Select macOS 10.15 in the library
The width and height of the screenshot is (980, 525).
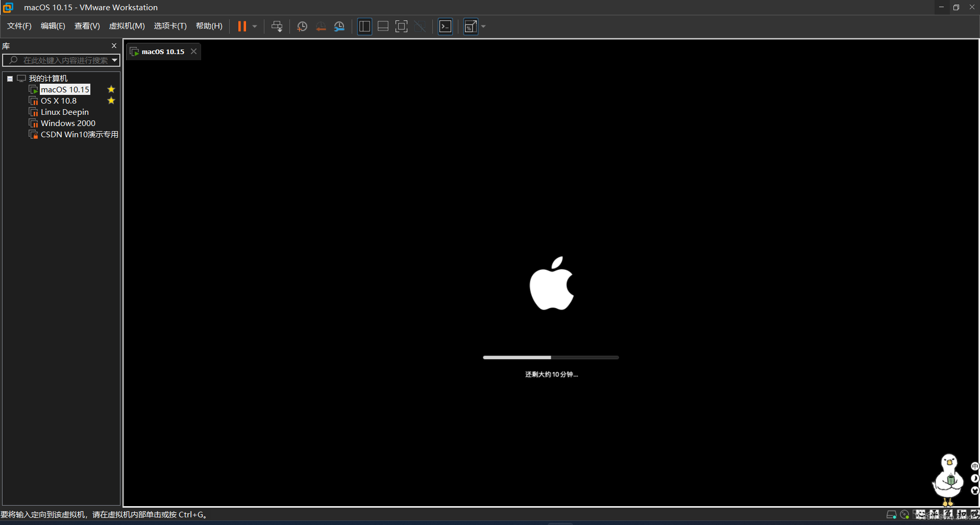click(65, 90)
